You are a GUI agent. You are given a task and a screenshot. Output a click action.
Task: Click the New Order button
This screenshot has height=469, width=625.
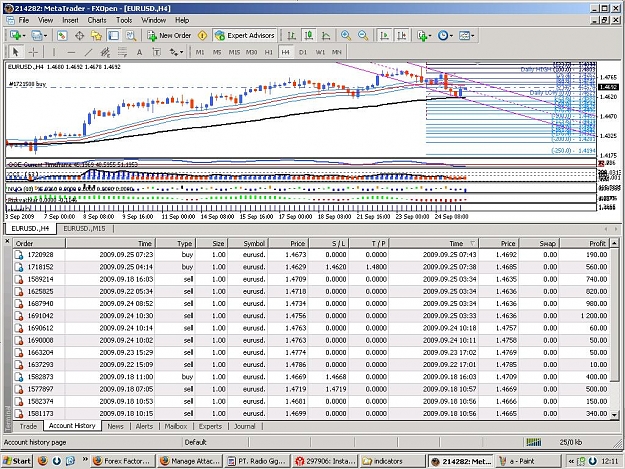(169, 35)
